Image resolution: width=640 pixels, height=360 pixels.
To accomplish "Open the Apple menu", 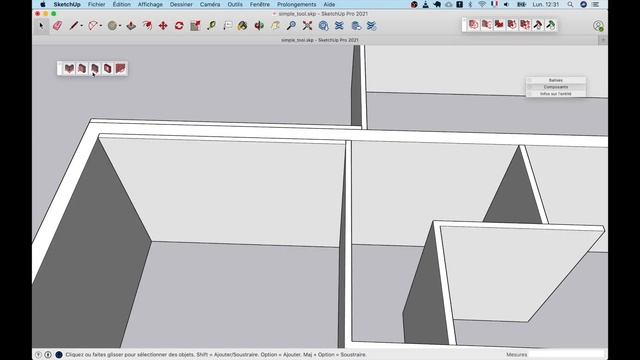I will pyautogui.click(x=42, y=4).
